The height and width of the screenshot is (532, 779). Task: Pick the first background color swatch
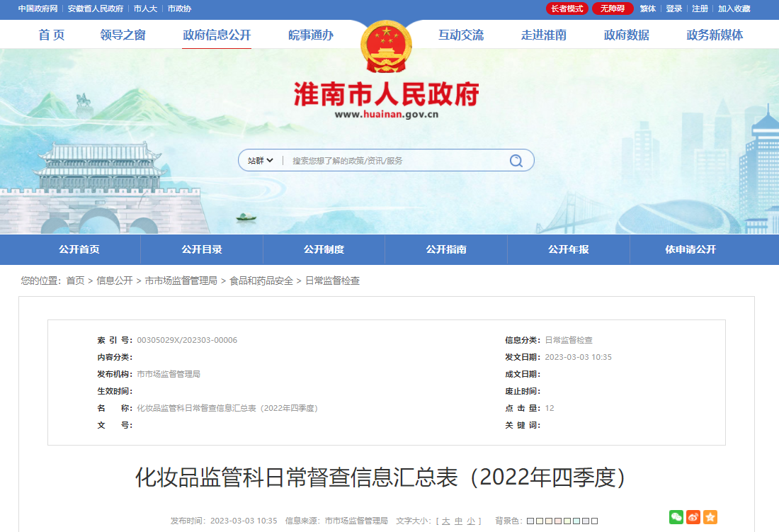click(x=530, y=521)
